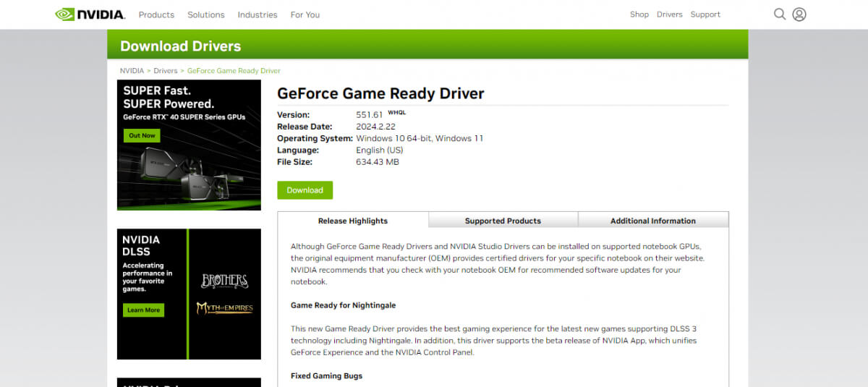Click release date 2024.2.22
This screenshot has width=868, height=387.
pyautogui.click(x=375, y=127)
